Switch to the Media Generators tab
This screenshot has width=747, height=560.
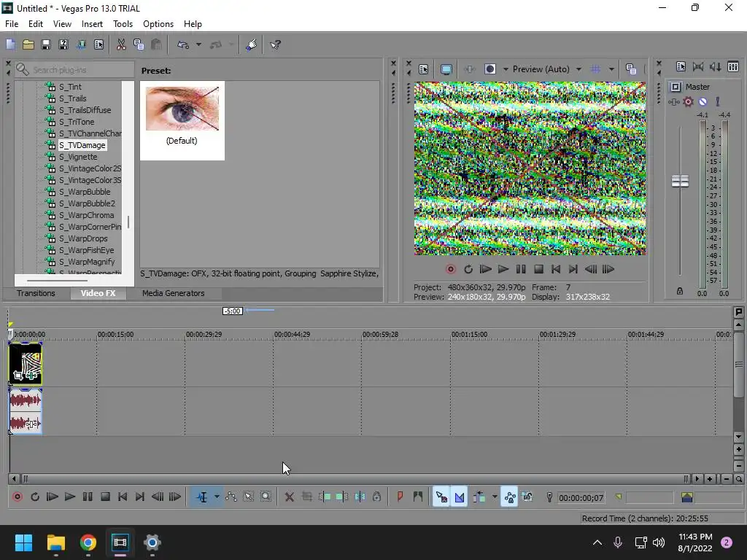[x=174, y=293]
